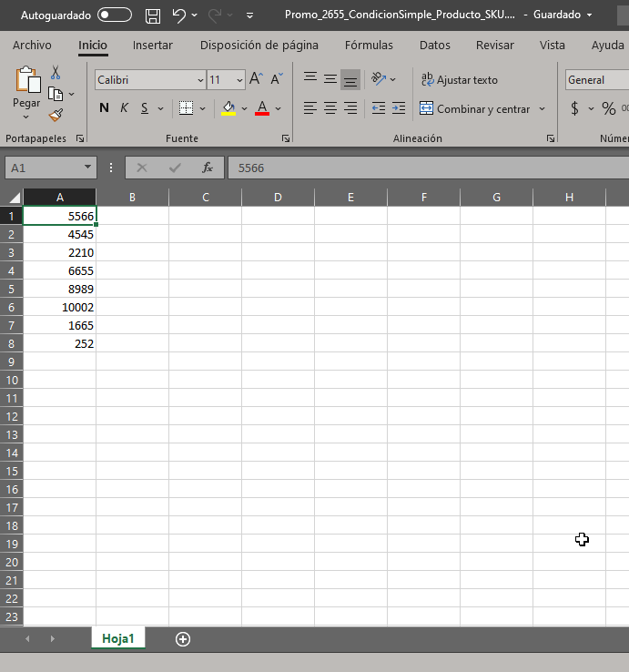Select cell containing 10002

click(59, 307)
